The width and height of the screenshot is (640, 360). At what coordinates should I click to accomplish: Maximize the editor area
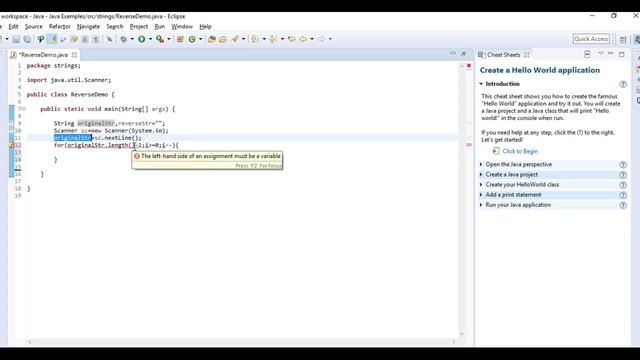[x=464, y=54]
